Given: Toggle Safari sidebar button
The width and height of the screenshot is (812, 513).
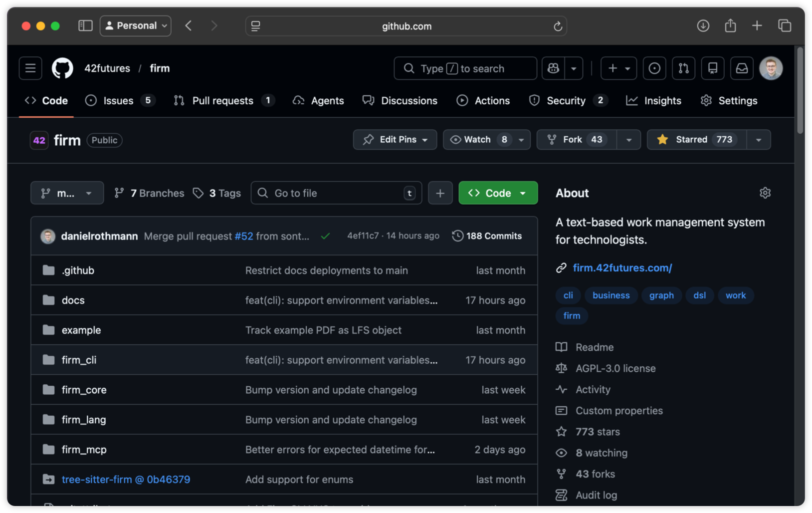Looking at the screenshot, I should coord(85,26).
